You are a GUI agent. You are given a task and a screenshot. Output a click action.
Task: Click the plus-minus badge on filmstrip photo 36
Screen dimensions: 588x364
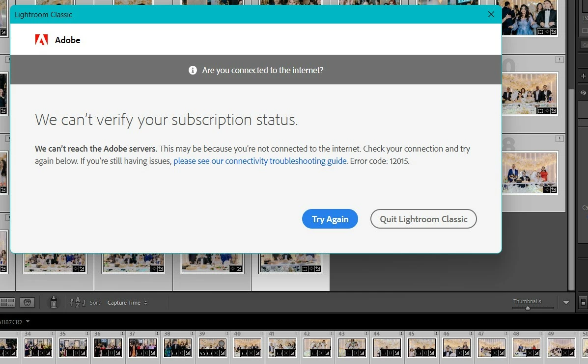pos(118,353)
